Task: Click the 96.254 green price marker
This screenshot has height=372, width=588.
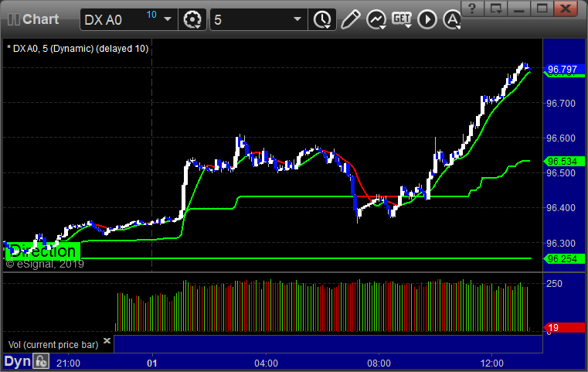Action: tap(564, 258)
